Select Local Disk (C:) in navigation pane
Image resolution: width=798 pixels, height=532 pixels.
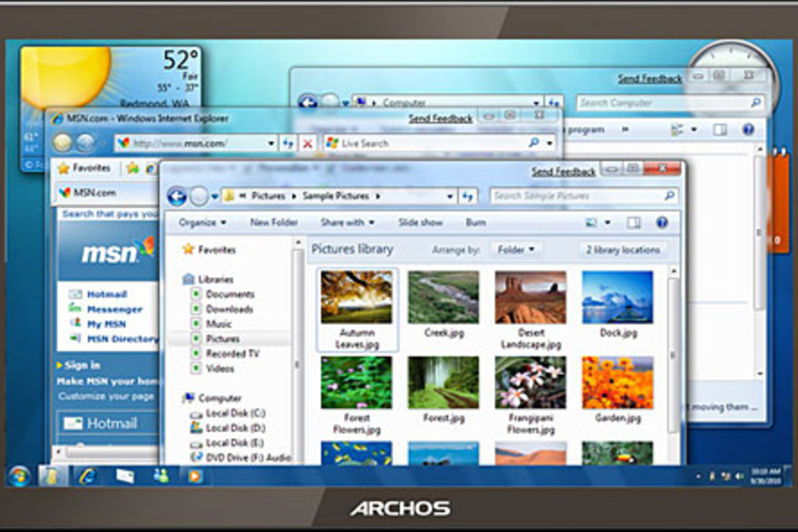(235, 413)
